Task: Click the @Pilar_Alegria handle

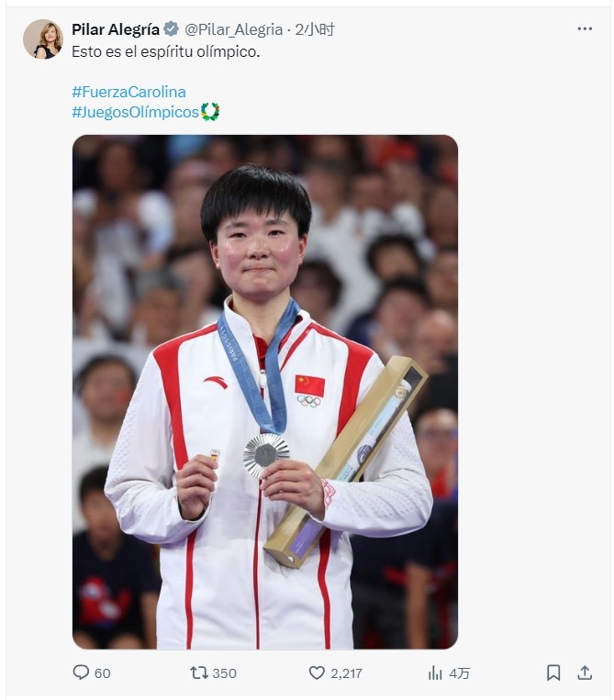Action: pyautogui.click(x=233, y=29)
